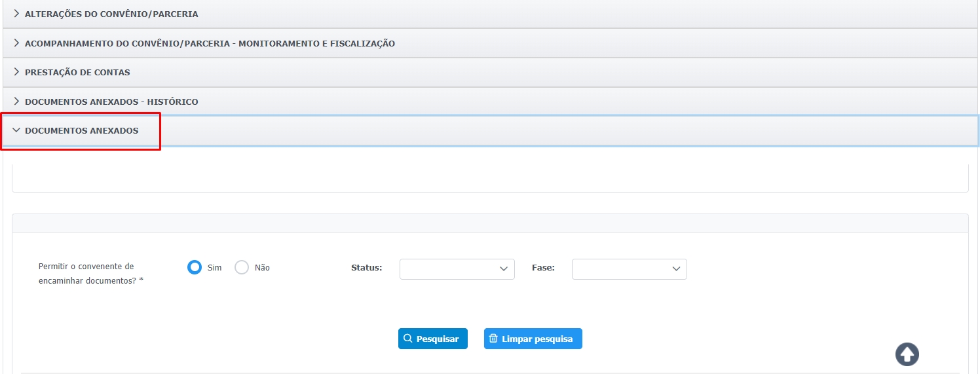The width and height of the screenshot is (980, 374).
Task: Click the magnifier icon on Pesquisar
Action: pos(407,339)
